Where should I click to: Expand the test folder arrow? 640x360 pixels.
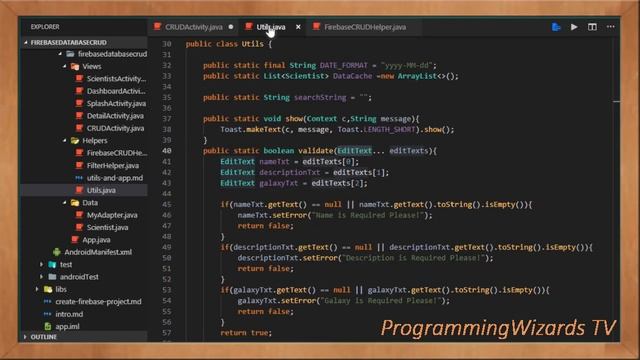pos(42,264)
